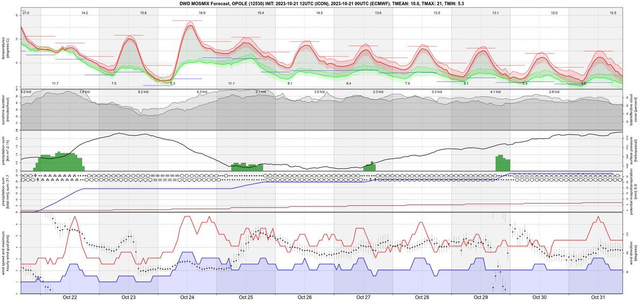Click the 2.8 h/d sunshine value
Image resolution: width=644 pixels, height=306 pixels.
click(554, 92)
